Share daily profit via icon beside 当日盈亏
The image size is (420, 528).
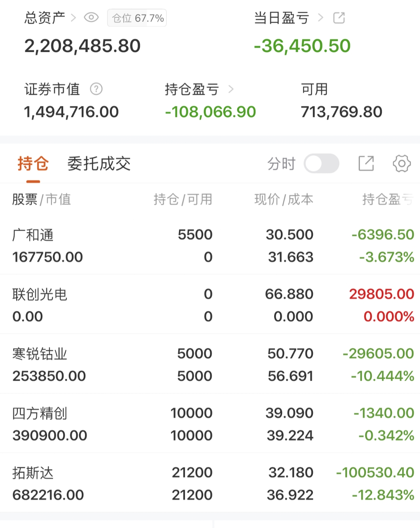(x=339, y=18)
